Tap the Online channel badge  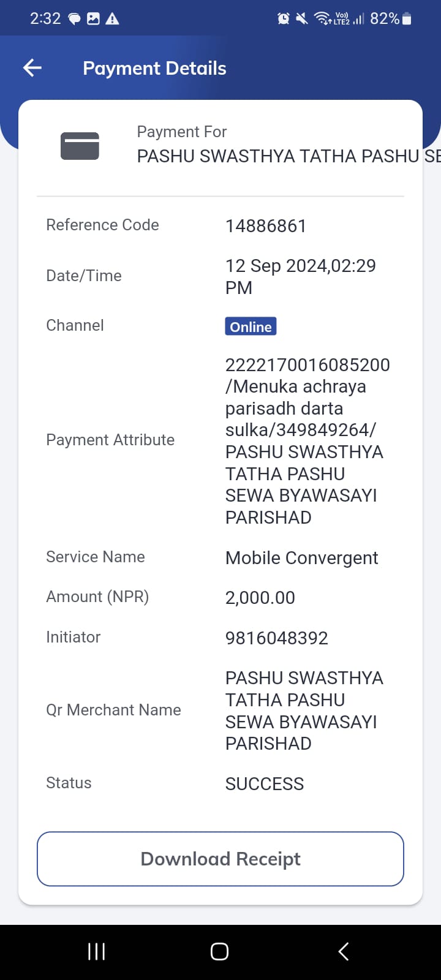[251, 326]
